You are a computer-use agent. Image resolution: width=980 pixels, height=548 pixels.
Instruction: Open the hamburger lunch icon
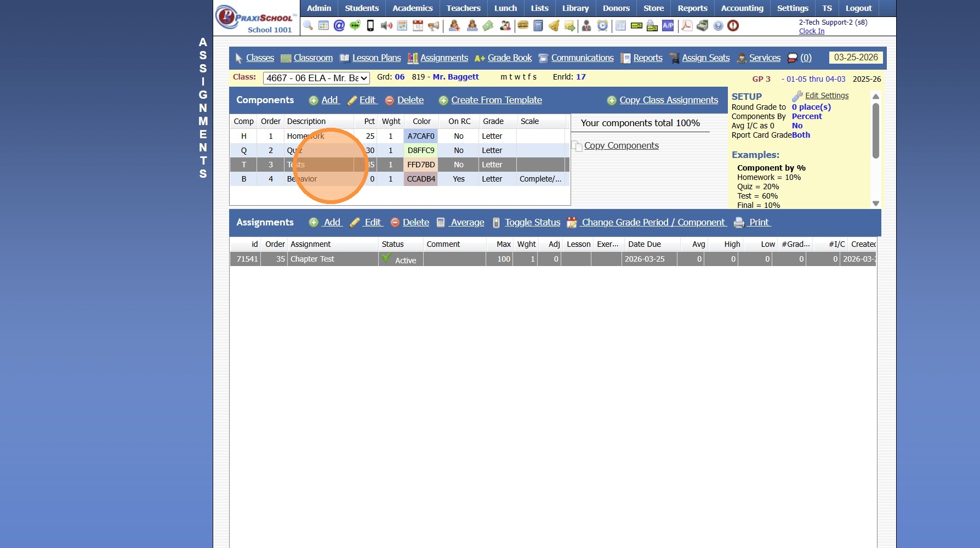523,26
